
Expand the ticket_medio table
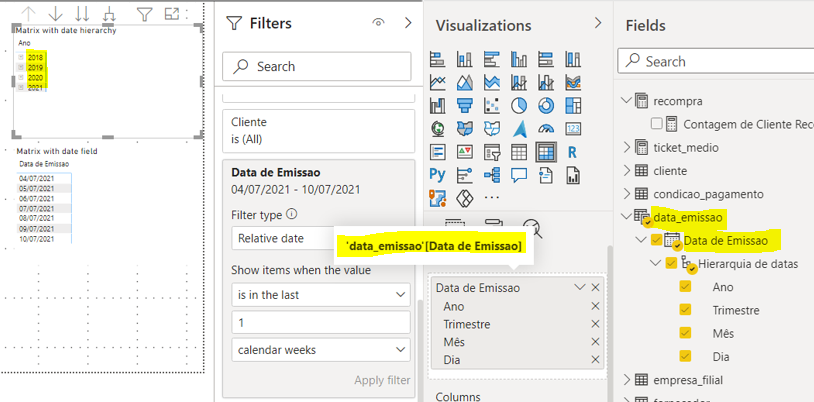tap(628, 148)
